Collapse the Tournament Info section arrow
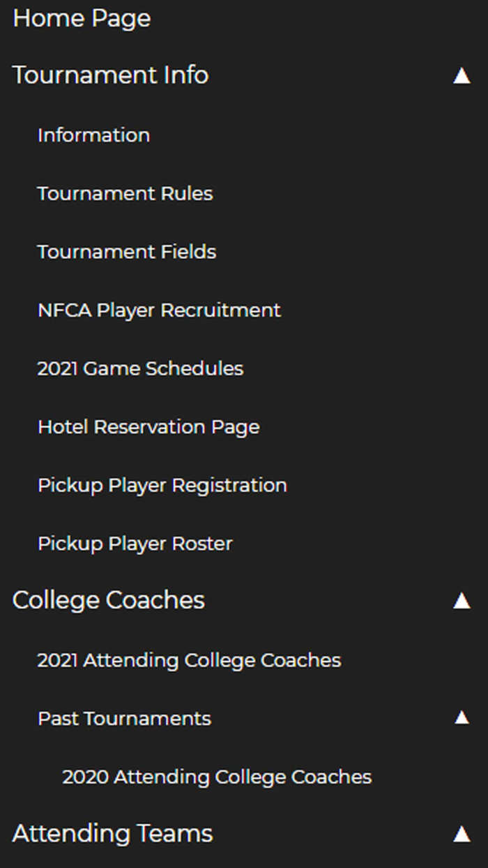The height and width of the screenshot is (868, 488). (x=462, y=75)
